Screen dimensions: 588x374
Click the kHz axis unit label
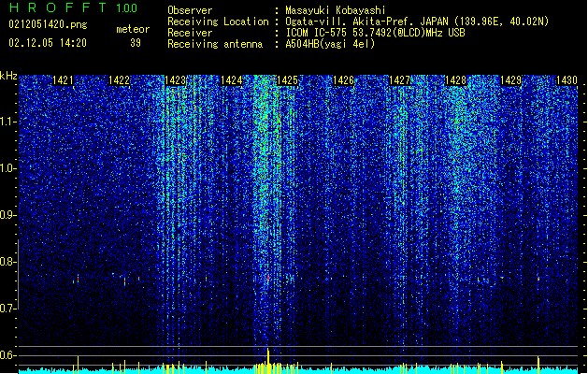(8, 76)
